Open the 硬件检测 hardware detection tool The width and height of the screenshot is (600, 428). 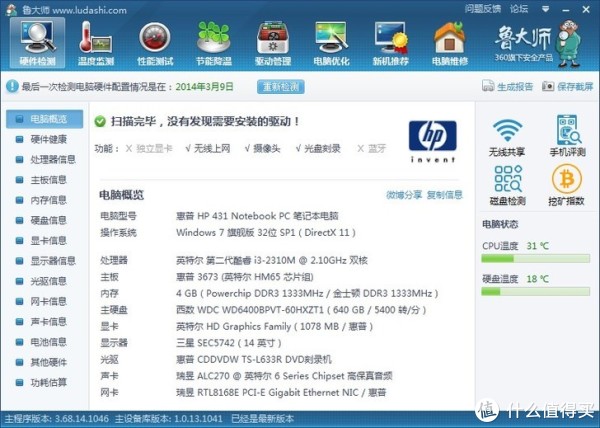[x=38, y=43]
